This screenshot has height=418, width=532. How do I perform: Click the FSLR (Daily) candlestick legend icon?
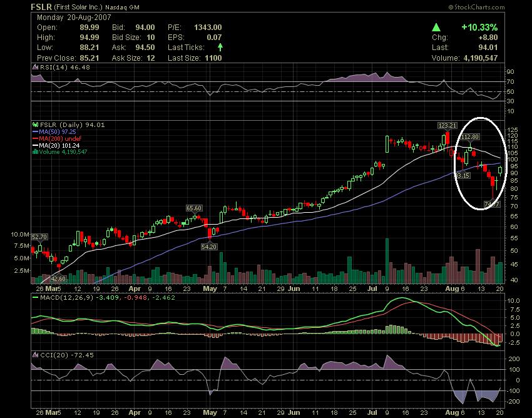pos(35,125)
